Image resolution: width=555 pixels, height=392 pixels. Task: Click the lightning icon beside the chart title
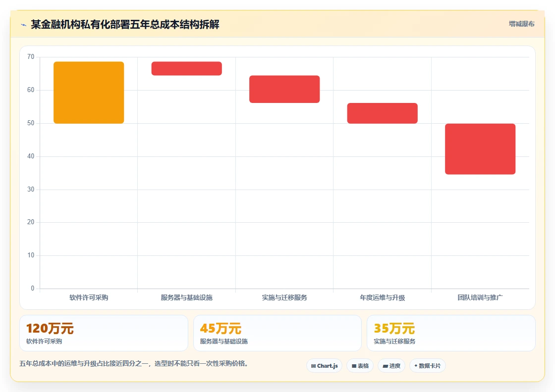coord(24,25)
